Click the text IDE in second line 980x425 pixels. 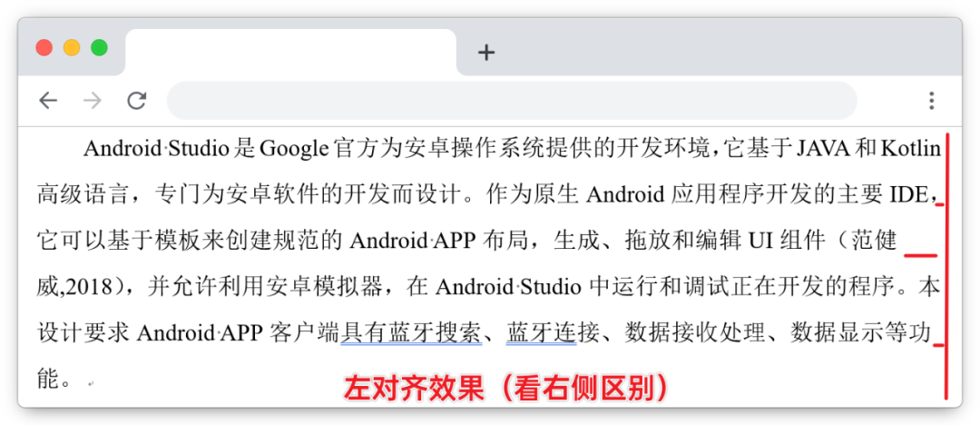point(908,195)
